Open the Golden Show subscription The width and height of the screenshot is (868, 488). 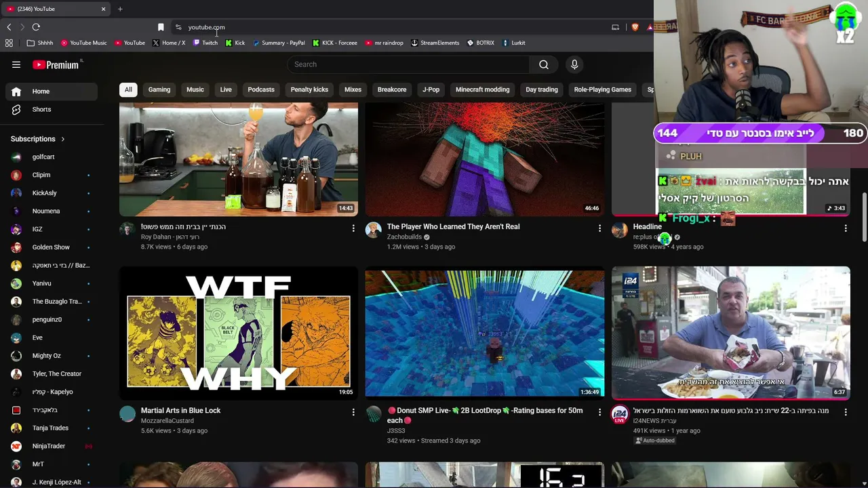coord(52,247)
